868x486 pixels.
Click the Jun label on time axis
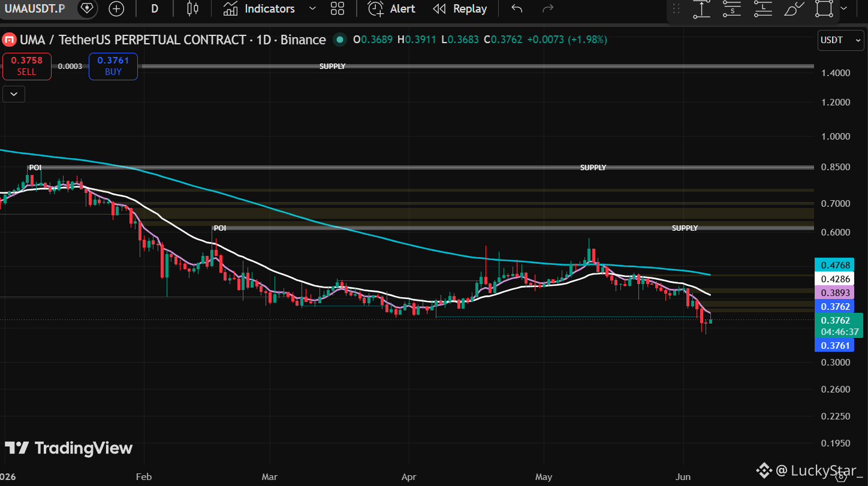tap(683, 477)
